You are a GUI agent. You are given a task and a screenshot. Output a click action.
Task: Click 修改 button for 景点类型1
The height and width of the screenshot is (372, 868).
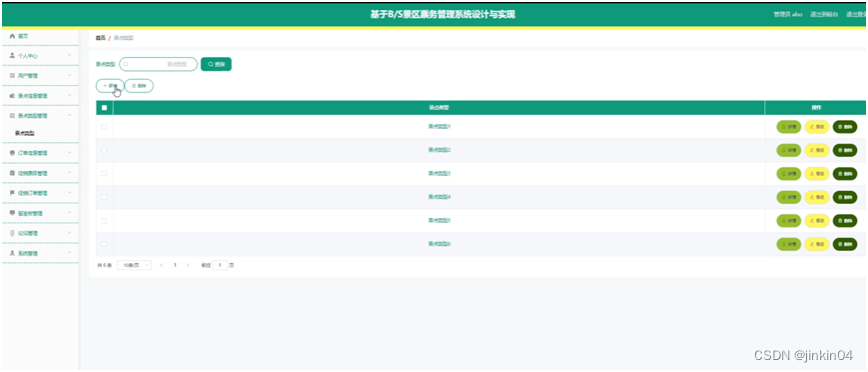pos(816,126)
